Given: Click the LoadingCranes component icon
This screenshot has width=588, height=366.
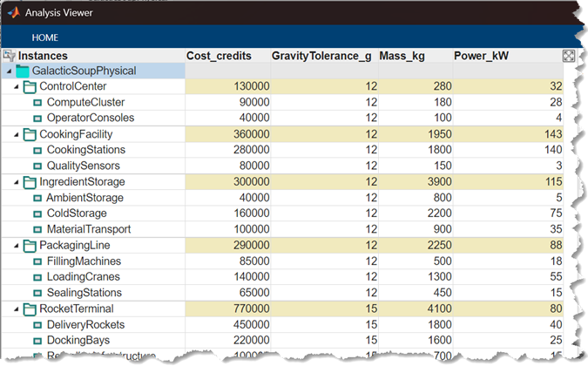Looking at the screenshot, I should point(37,277).
